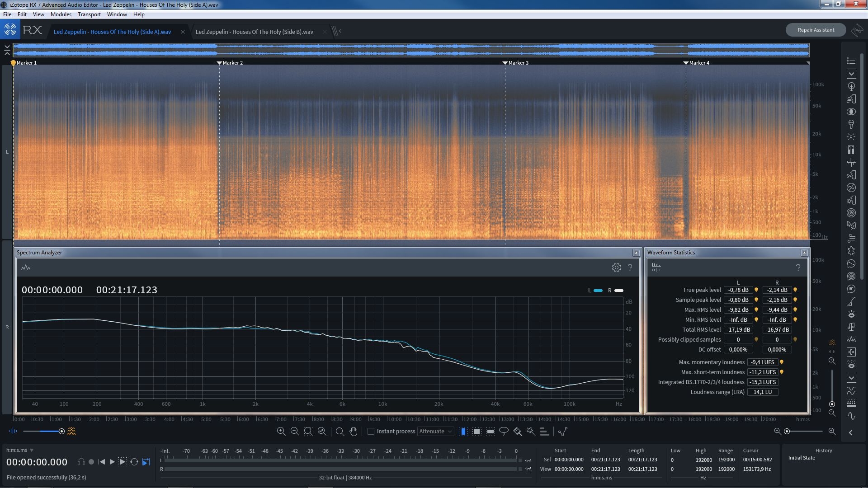
Task: Open the De-wind module icon
Action: pyautogui.click(x=851, y=238)
